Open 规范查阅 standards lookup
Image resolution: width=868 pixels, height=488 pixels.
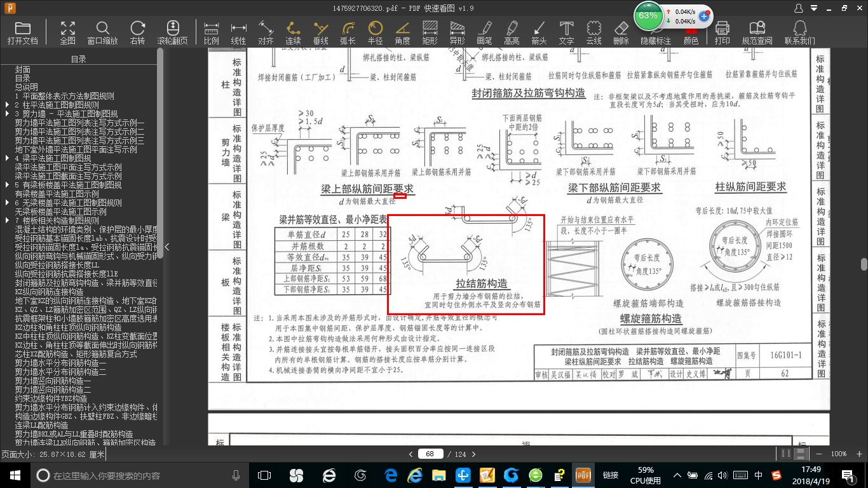point(757,32)
